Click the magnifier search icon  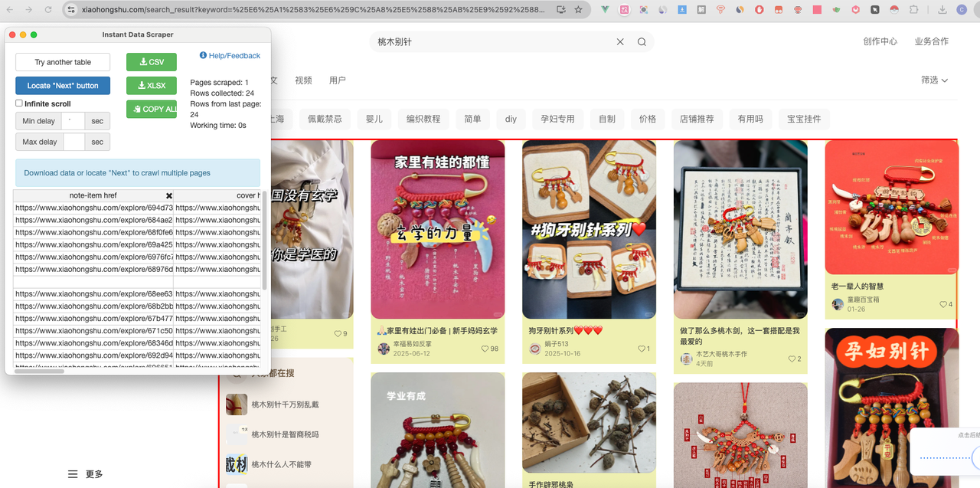coord(642,42)
